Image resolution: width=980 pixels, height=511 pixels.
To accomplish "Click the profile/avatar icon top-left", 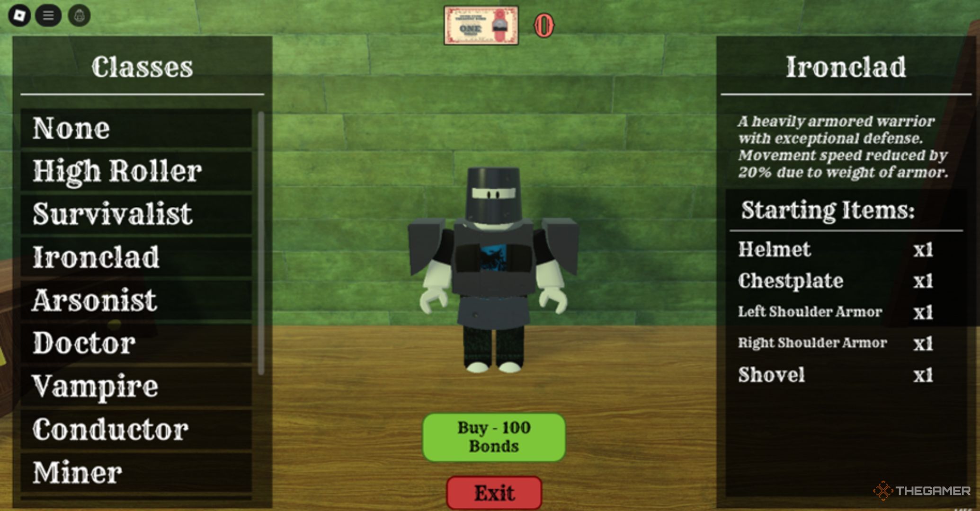I will click(77, 15).
